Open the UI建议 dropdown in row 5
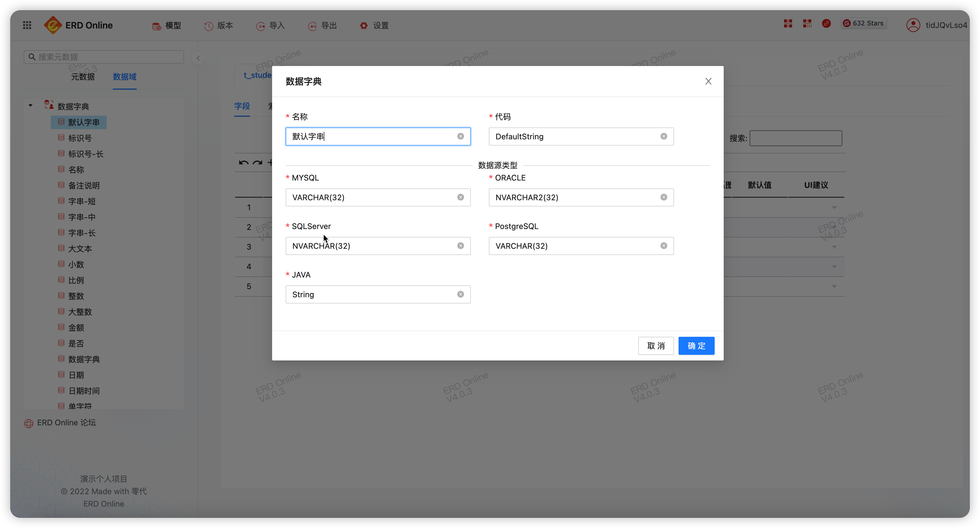 834,287
